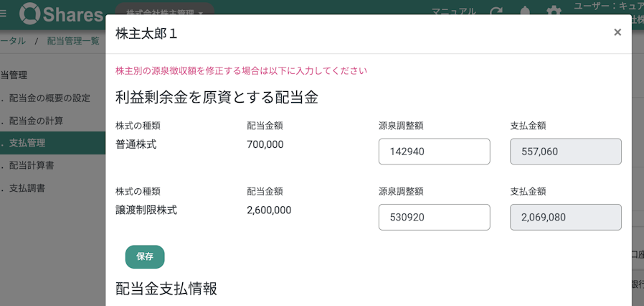Click the refresh icon in the header
This screenshot has height=306, width=644.
tap(496, 13)
